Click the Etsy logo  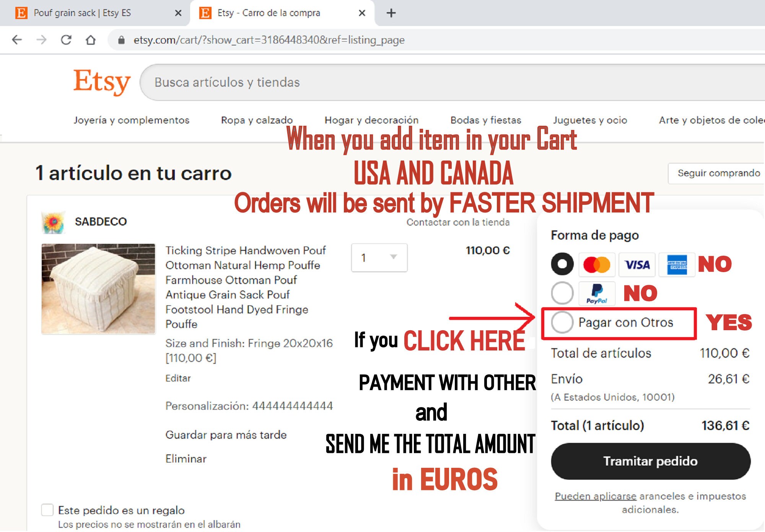point(102,82)
